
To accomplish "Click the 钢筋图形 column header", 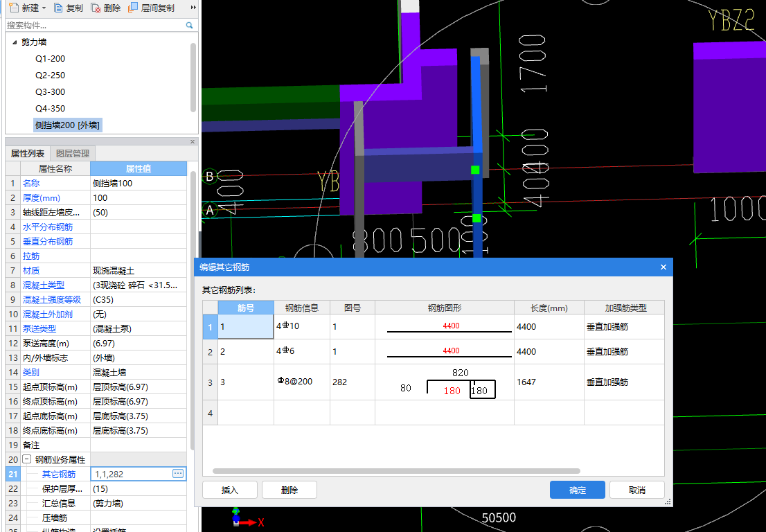I will 445,308.
